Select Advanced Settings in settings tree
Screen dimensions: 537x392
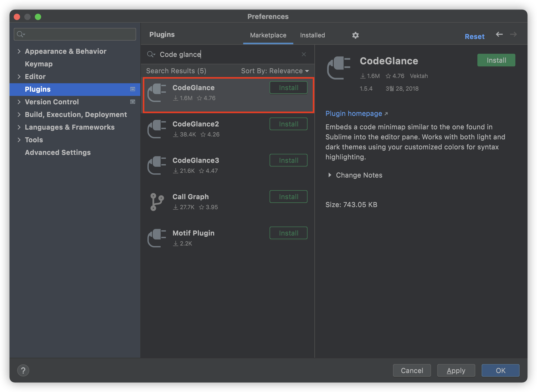tap(58, 153)
